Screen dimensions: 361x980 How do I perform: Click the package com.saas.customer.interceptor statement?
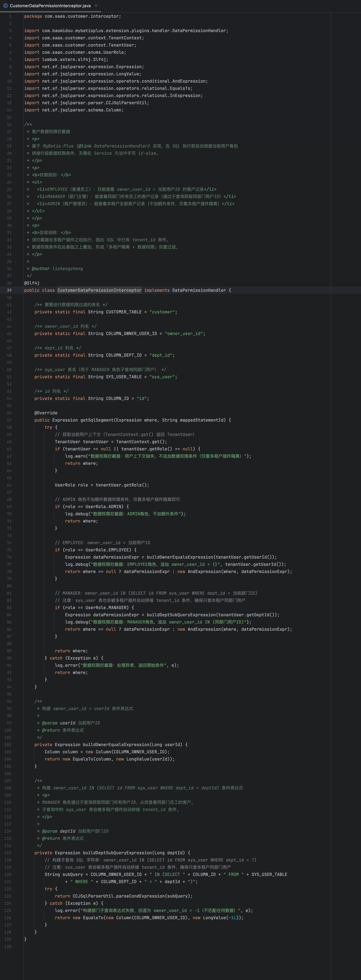(73, 16)
